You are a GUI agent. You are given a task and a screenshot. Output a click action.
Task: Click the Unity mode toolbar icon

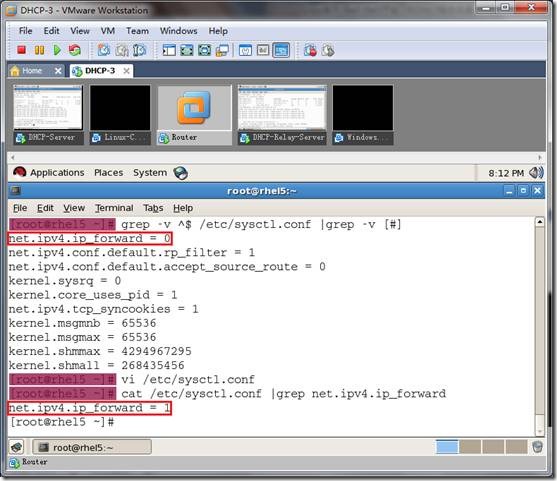pos(222,50)
